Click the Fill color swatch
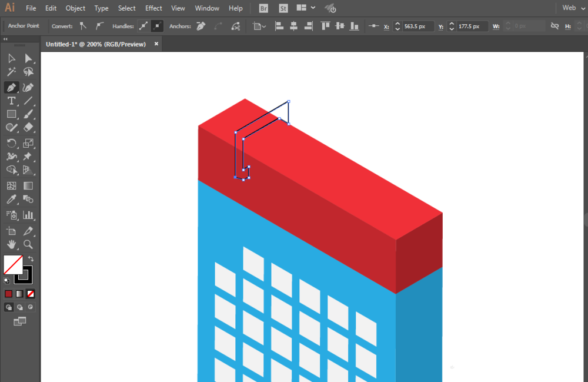This screenshot has height=382, width=588. click(13, 265)
